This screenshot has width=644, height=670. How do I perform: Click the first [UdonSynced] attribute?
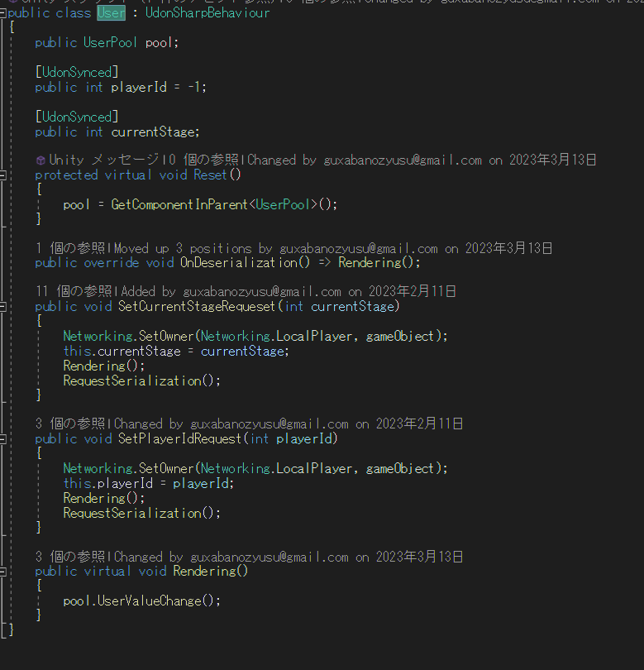click(x=77, y=72)
